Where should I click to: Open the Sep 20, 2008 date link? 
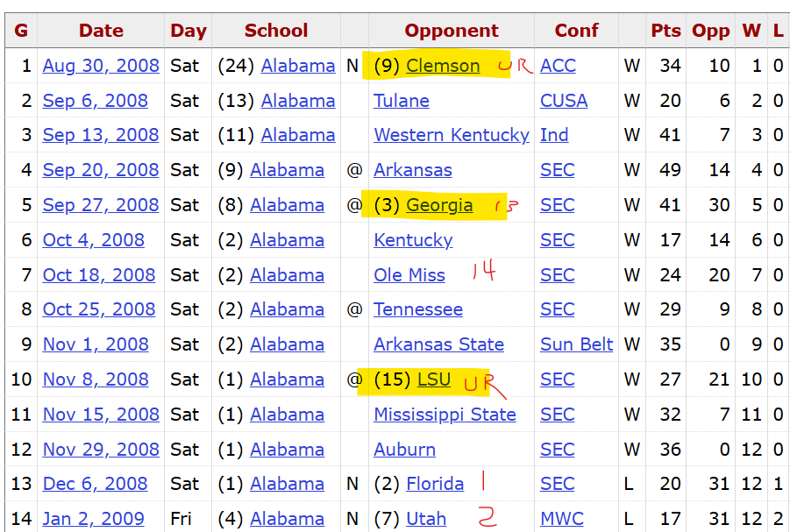click(x=101, y=170)
